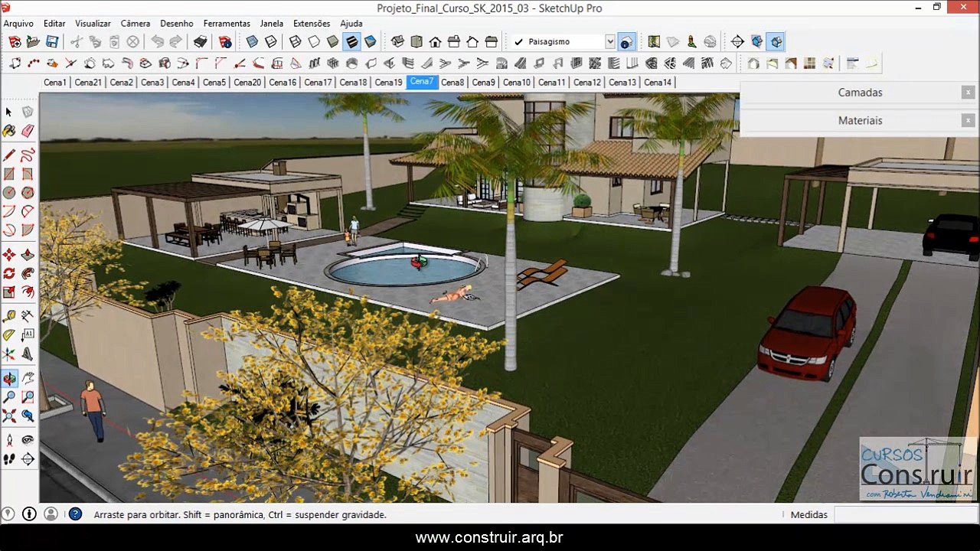
Task: Toggle Hidden Line face style
Action: point(314,41)
